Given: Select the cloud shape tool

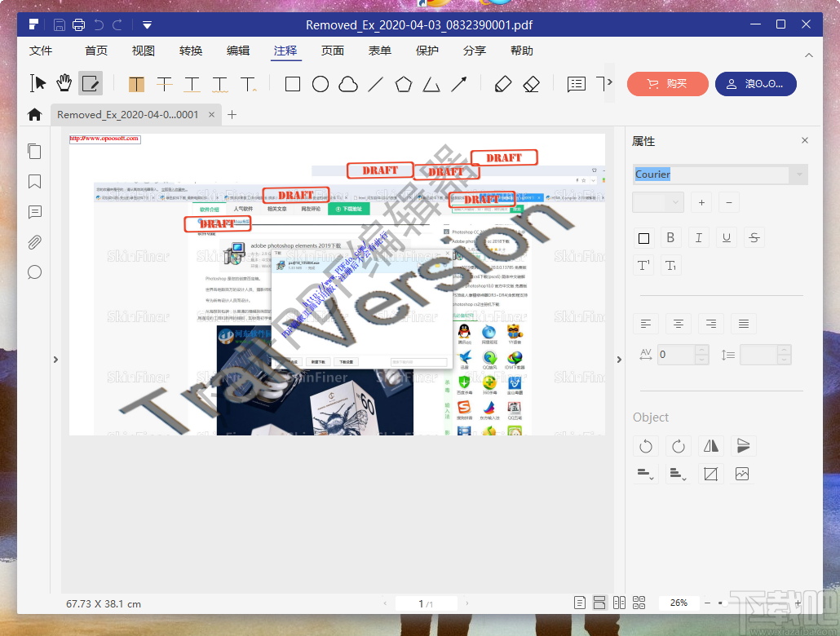Looking at the screenshot, I should click(x=348, y=84).
